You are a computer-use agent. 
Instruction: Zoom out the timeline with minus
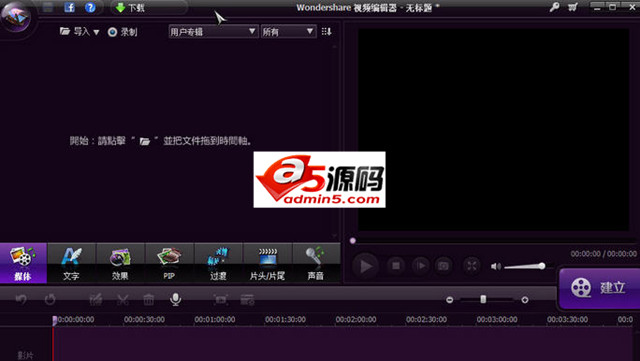coord(449,300)
